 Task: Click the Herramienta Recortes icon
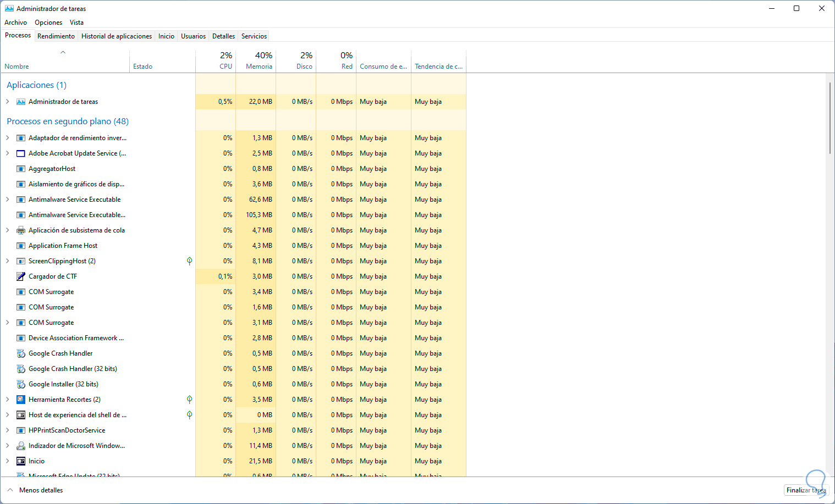(21, 400)
